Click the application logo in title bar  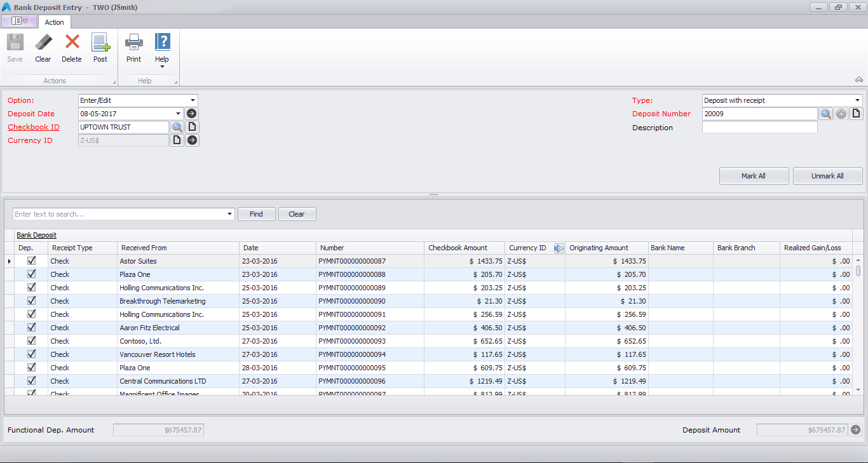point(6,7)
